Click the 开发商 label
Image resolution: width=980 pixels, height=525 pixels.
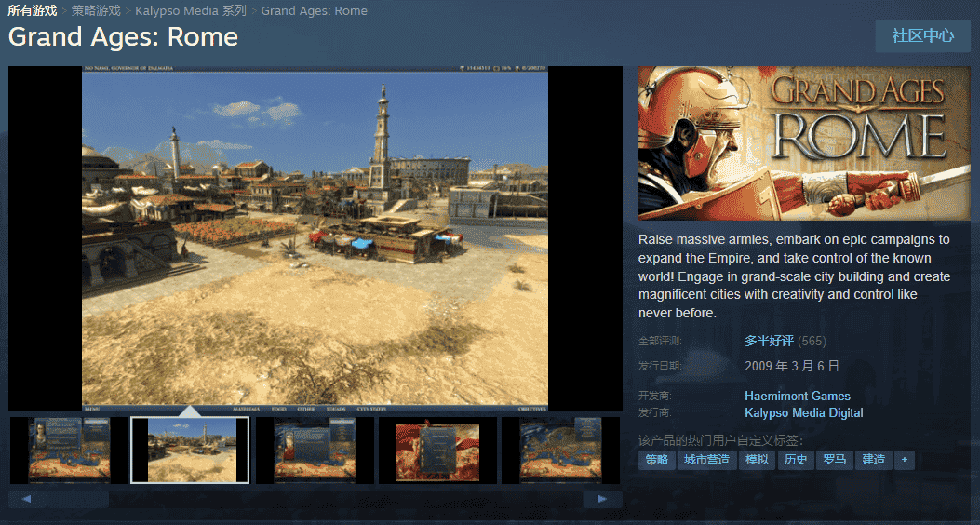(654, 397)
